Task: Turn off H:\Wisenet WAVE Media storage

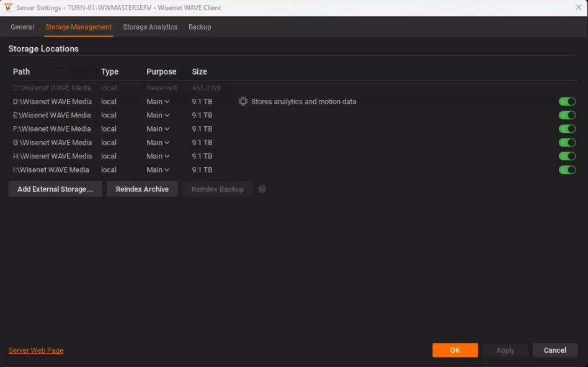Action: pos(567,156)
